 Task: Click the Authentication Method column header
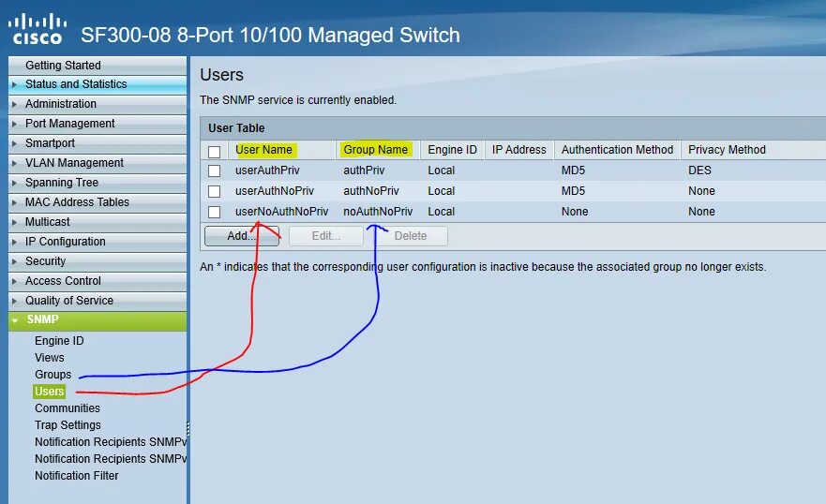[x=618, y=150]
